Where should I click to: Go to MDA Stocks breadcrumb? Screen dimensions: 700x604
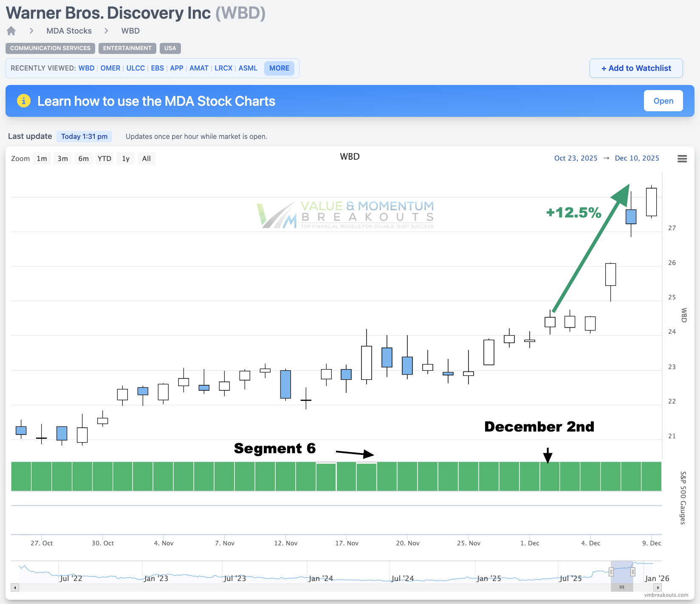click(69, 31)
